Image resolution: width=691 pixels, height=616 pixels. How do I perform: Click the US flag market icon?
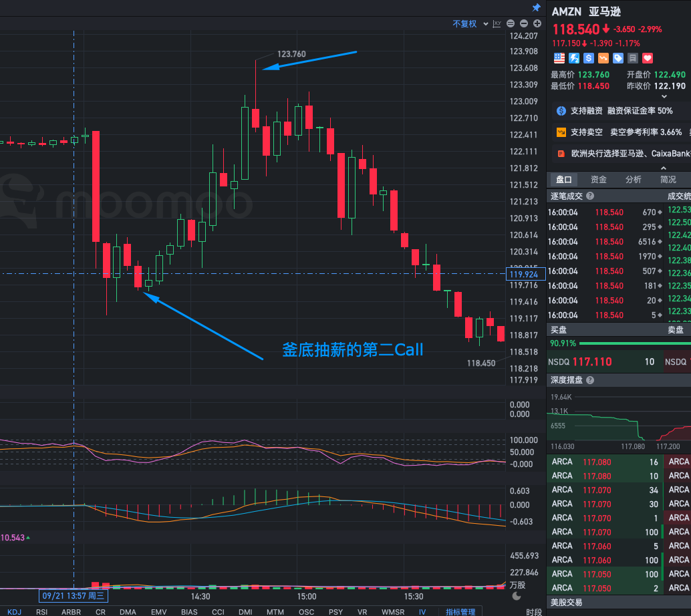coord(559,57)
